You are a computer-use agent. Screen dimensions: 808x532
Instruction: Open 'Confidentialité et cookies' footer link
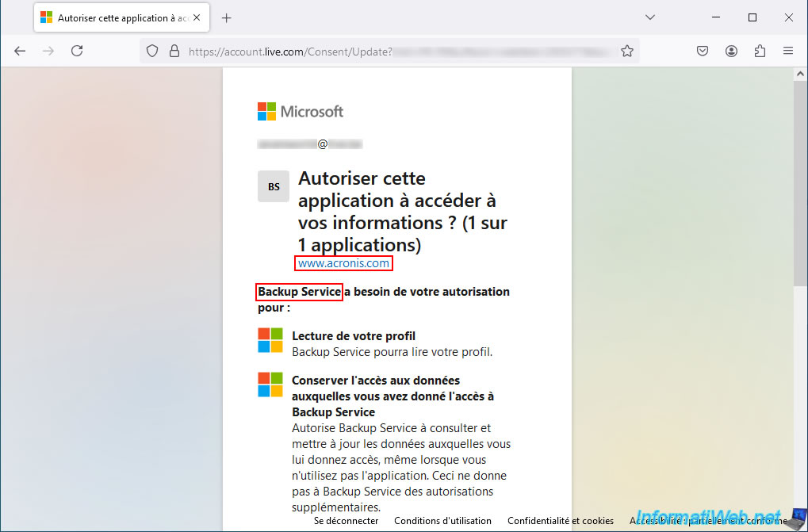click(x=561, y=521)
